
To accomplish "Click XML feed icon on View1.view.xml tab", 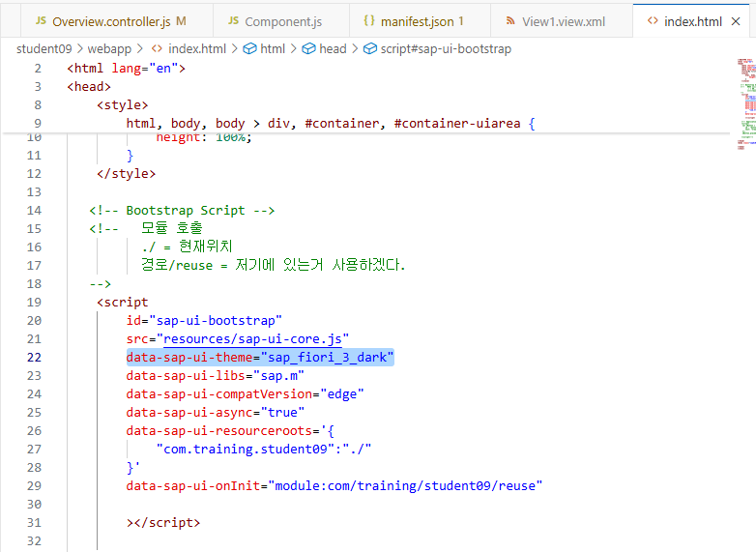I will 510,20.
